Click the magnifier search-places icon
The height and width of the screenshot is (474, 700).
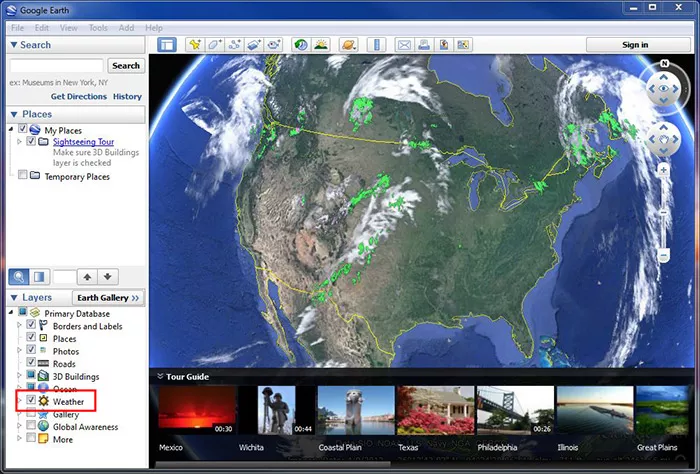[19, 277]
